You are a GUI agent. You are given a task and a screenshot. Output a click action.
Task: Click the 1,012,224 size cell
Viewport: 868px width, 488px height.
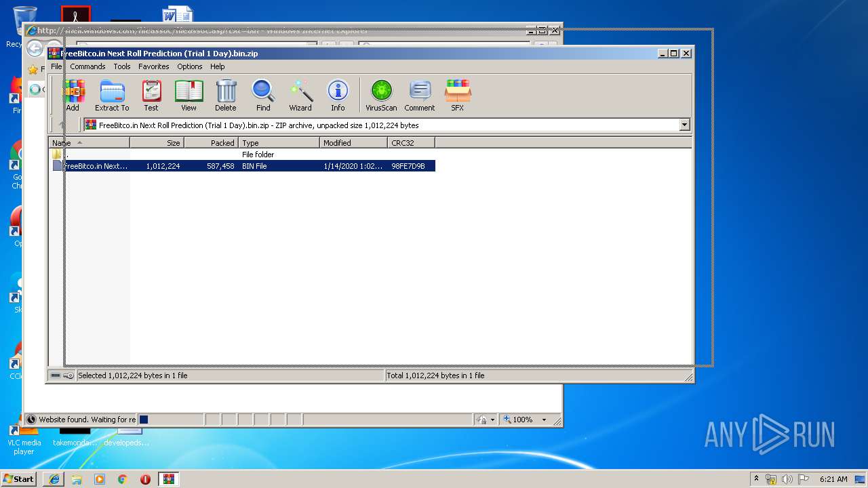point(163,166)
